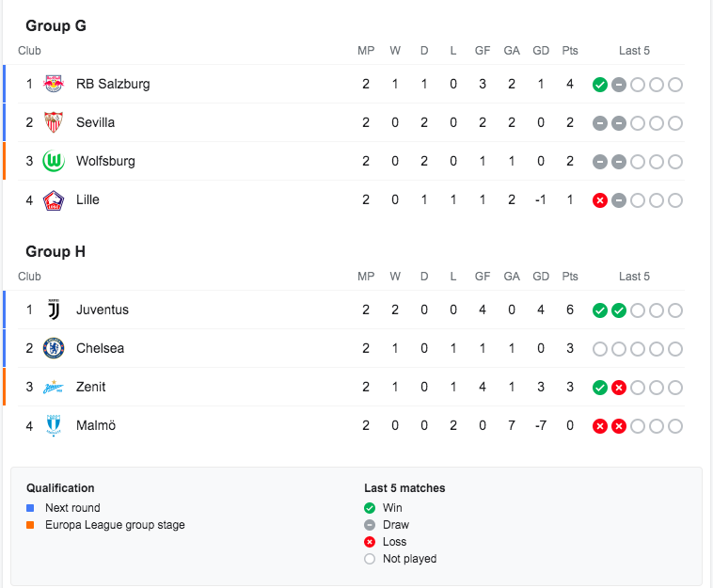Click Lille's red loss indicator
The height and width of the screenshot is (588, 713).
tap(599, 200)
